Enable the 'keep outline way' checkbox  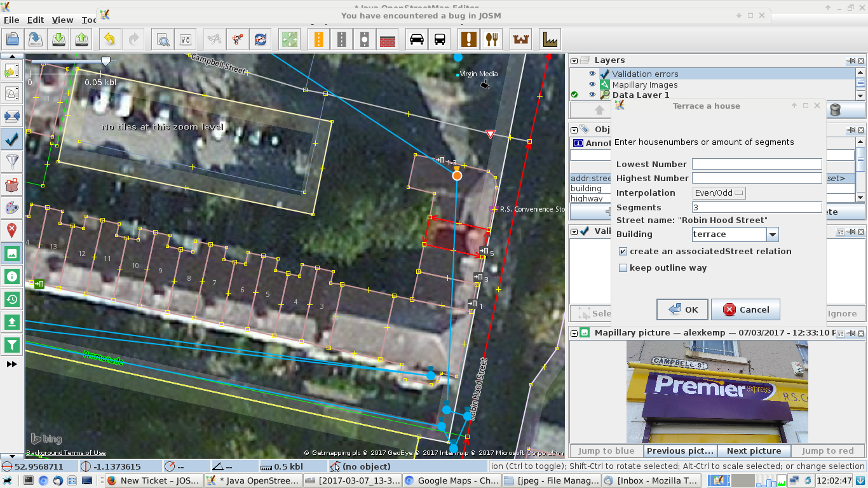pos(623,268)
